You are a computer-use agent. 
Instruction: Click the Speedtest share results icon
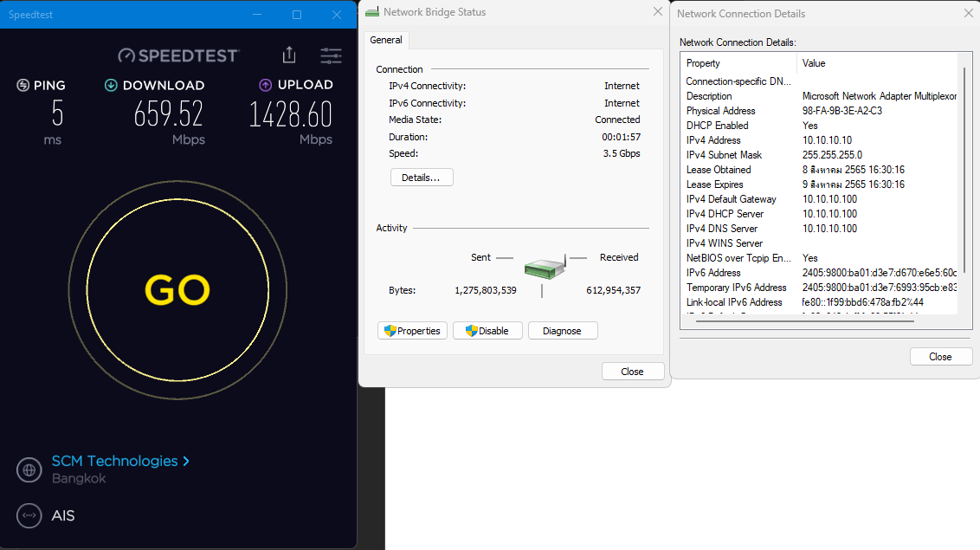click(289, 55)
